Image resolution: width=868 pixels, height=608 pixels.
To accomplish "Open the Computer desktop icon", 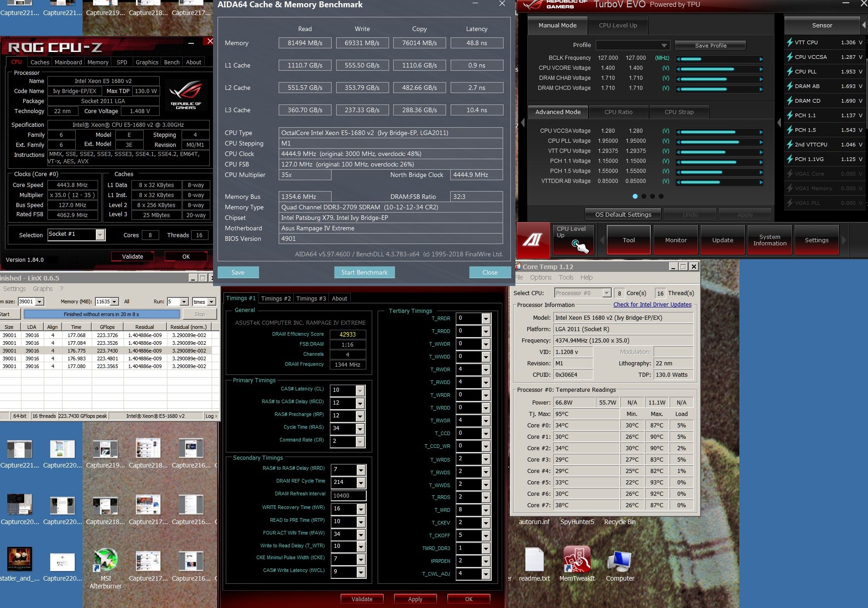I will tap(619, 561).
